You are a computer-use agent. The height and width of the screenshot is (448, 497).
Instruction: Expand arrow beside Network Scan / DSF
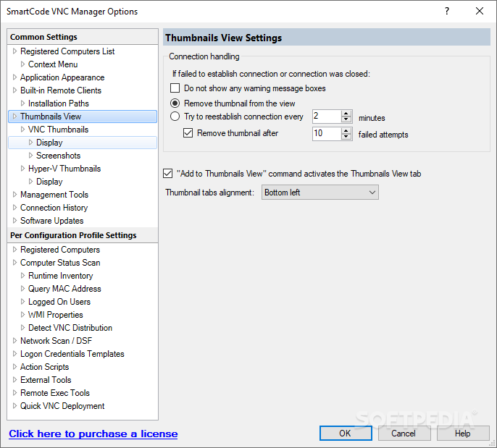point(14,340)
